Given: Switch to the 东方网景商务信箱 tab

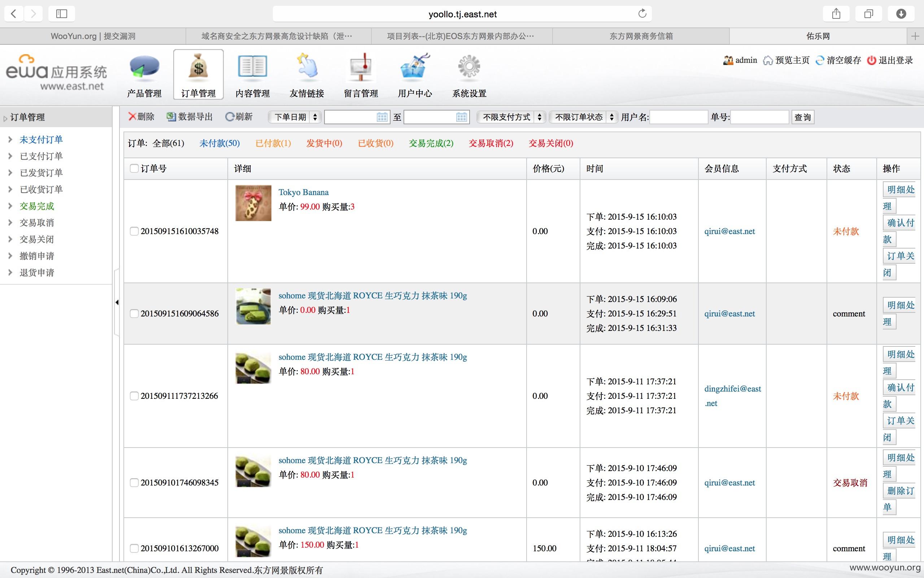Looking at the screenshot, I should (x=641, y=36).
